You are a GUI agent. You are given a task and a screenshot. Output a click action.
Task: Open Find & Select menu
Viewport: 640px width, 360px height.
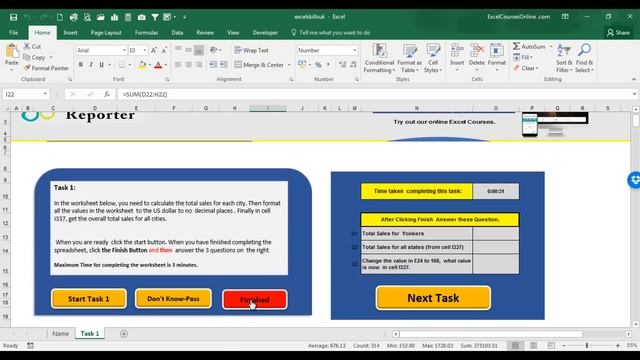pyautogui.click(x=584, y=58)
